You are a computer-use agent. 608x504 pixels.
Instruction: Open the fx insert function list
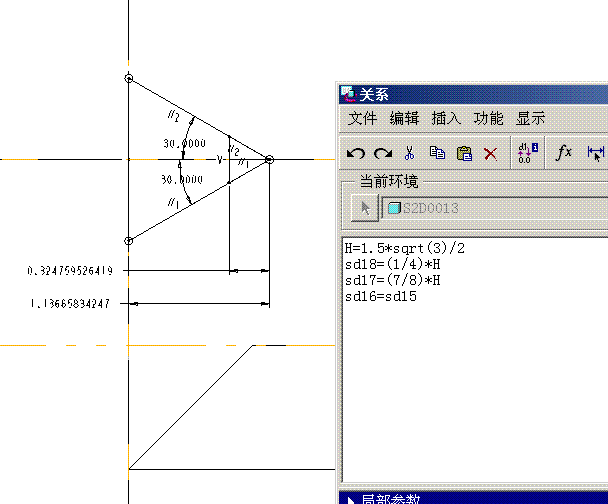coord(564,152)
